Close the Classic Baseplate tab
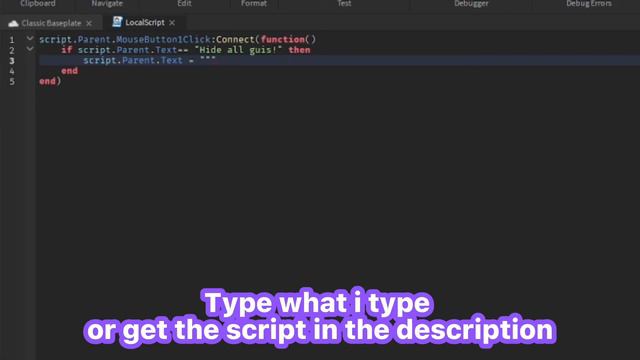640x360 pixels. [x=89, y=23]
